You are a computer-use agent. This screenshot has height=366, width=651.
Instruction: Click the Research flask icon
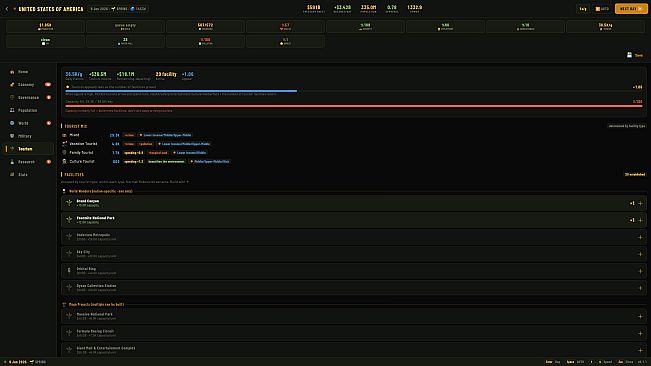pos(12,162)
